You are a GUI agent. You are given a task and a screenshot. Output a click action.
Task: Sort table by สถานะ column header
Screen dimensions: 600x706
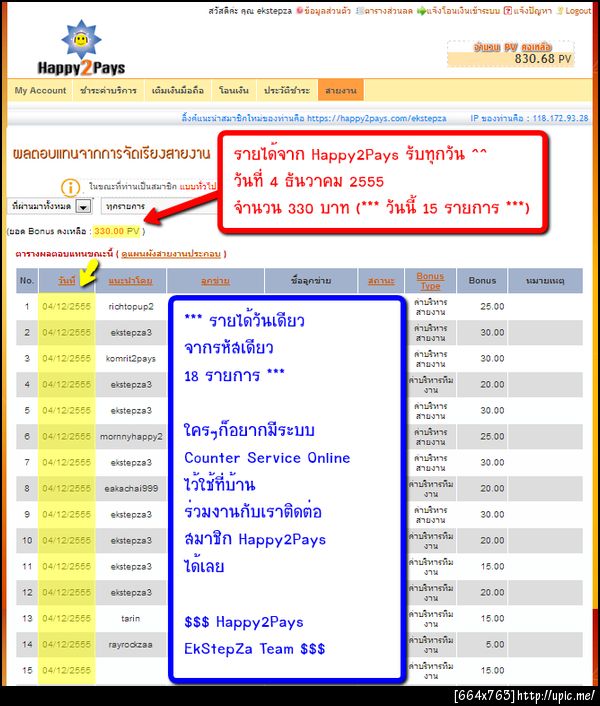pos(381,281)
